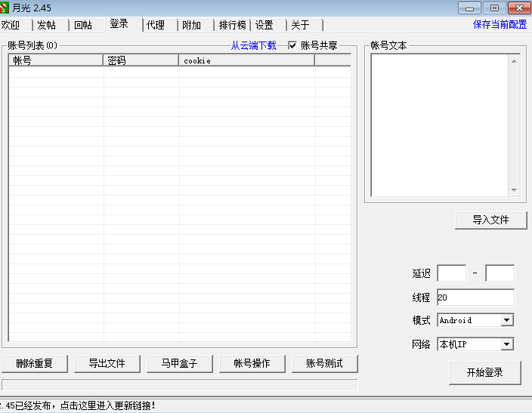Click the scroll-down arrow in 帐号文本 box
The image size is (532, 413).
[x=514, y=190]
